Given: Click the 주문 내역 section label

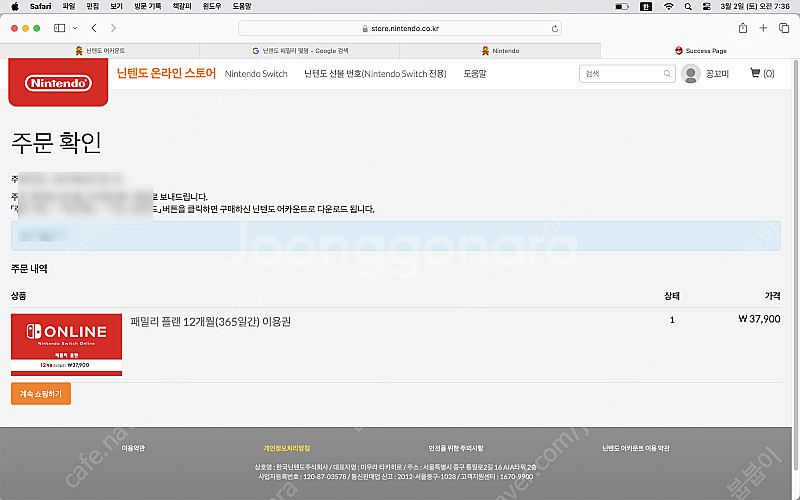Looking at the screenshot, I should (x=29, y=269).
